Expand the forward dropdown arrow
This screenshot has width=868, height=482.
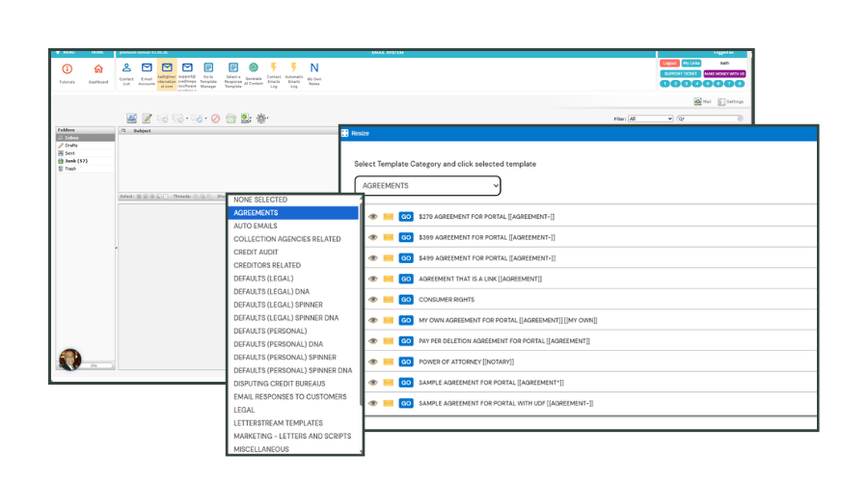[x=206, y=119]
